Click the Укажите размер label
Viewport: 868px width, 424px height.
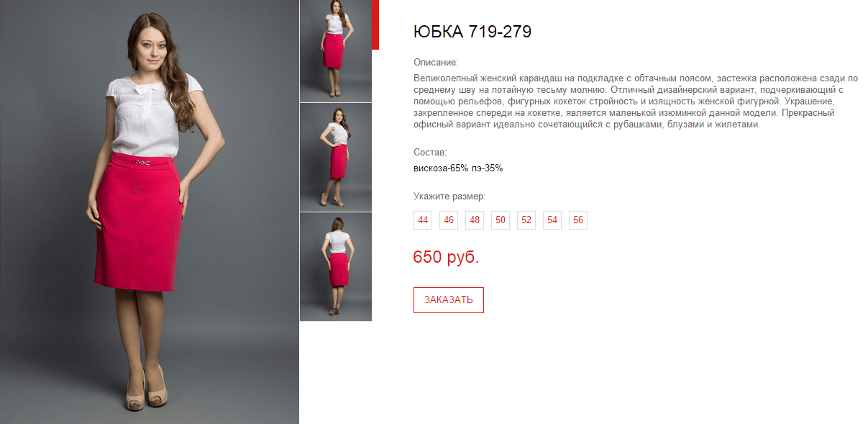tap(449, 196)
